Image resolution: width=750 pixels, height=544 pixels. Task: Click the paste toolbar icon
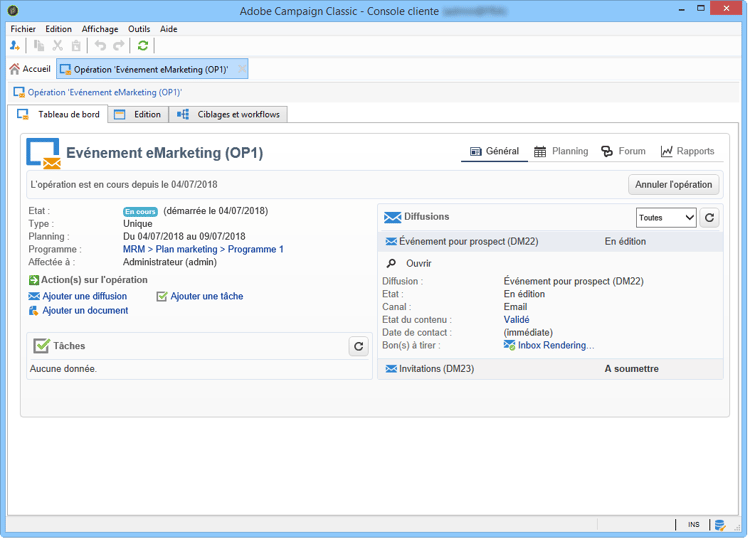click(76, 46)
